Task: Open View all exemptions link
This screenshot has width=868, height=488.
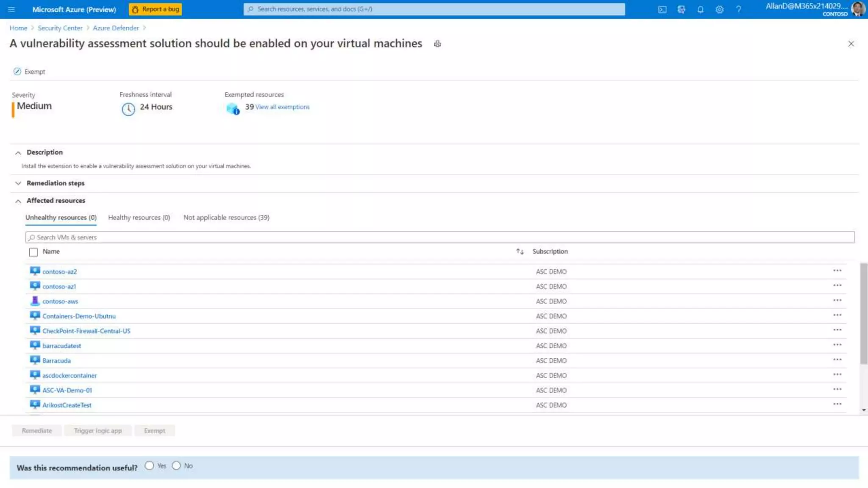Action: (x=282, y=107)
